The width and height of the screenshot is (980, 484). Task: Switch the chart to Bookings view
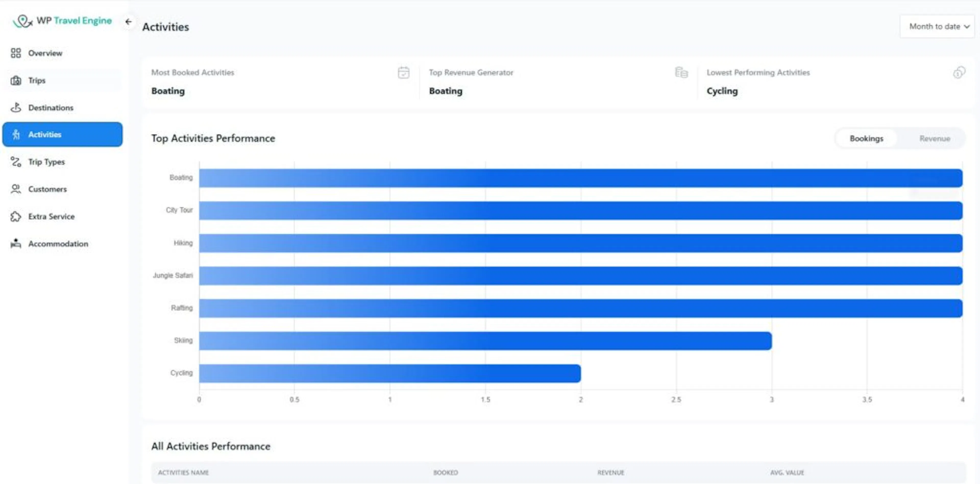866,139
